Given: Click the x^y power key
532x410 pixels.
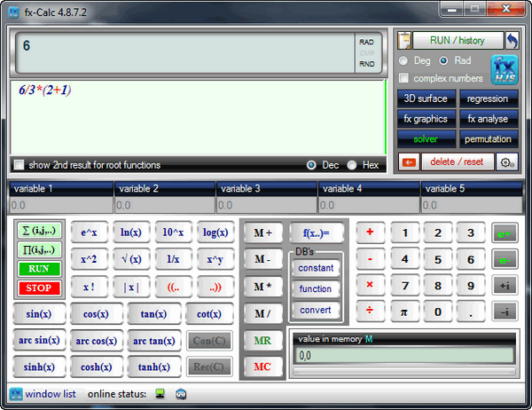Looking at the screenshot, I should pyautogui.click(x=215, y=259).
